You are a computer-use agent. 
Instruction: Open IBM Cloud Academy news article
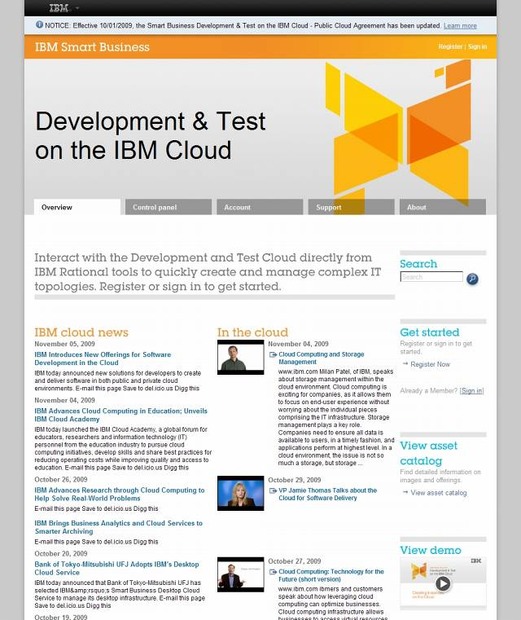[121, 415]
